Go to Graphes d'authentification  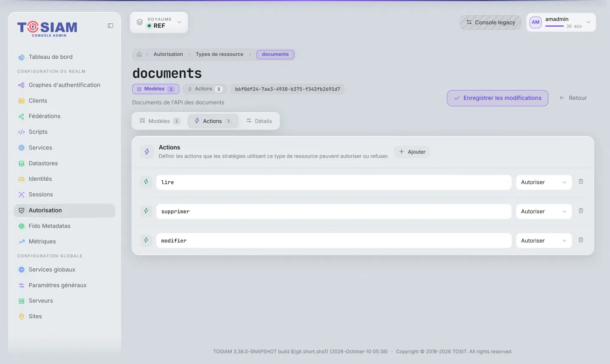point(64,85)
